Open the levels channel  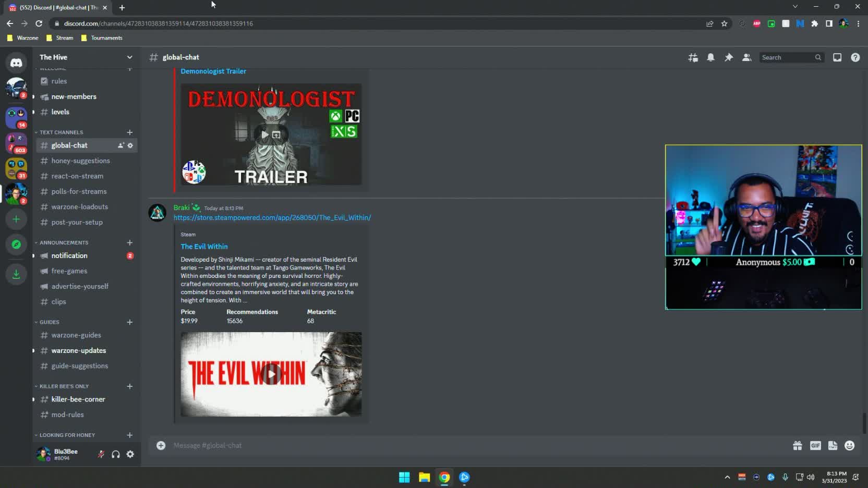(x=86, y=112)
